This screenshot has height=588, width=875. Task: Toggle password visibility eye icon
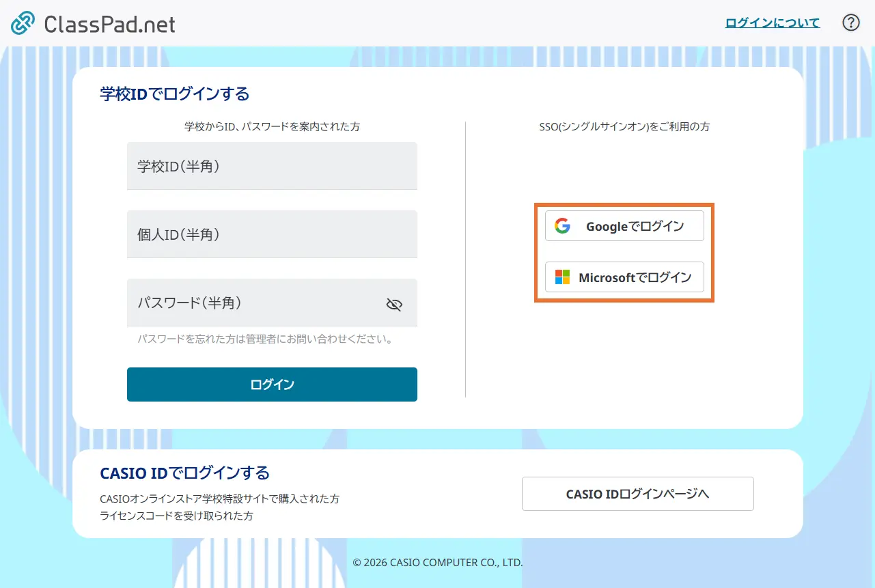point(394,305)
